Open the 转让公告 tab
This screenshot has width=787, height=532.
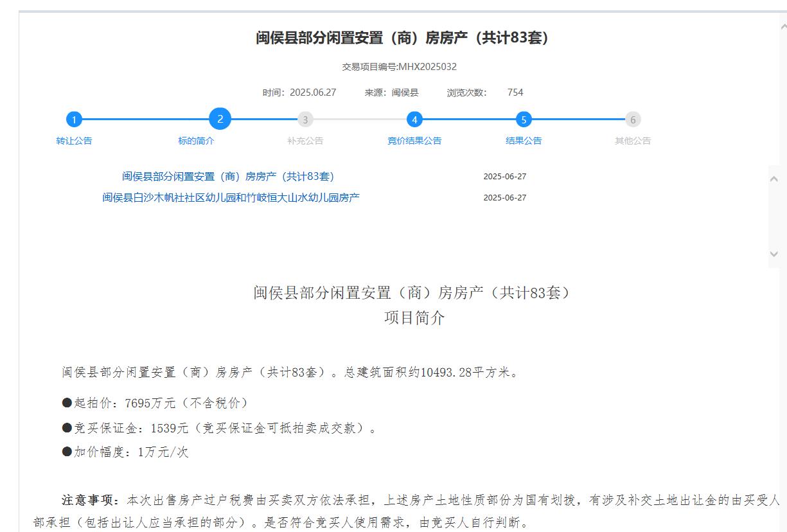(x=74, y=141)
